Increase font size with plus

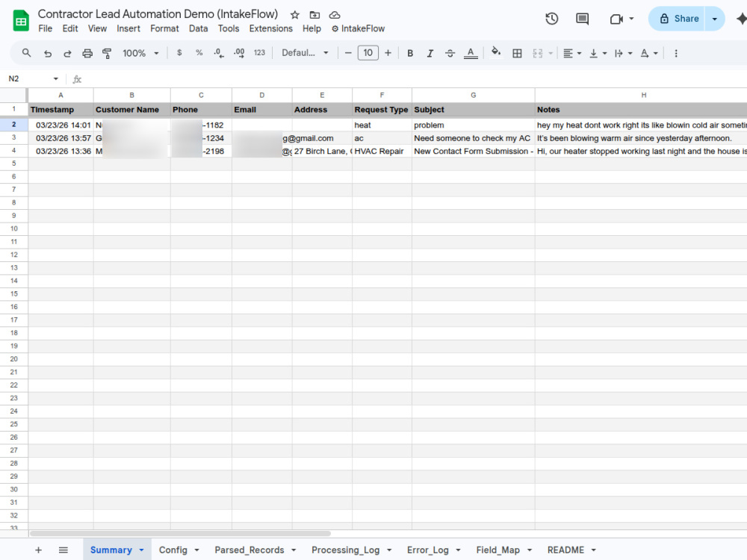[x=388, y=53]
